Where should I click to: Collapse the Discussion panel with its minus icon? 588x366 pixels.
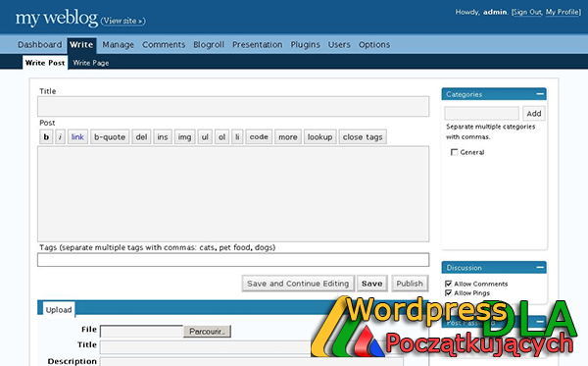coord(540,267)
